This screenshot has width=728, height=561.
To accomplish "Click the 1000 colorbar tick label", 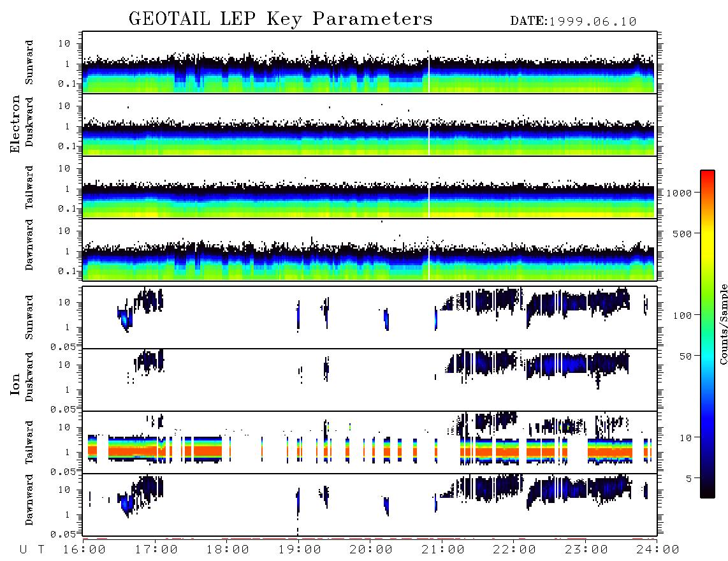I will coord(679,193).
